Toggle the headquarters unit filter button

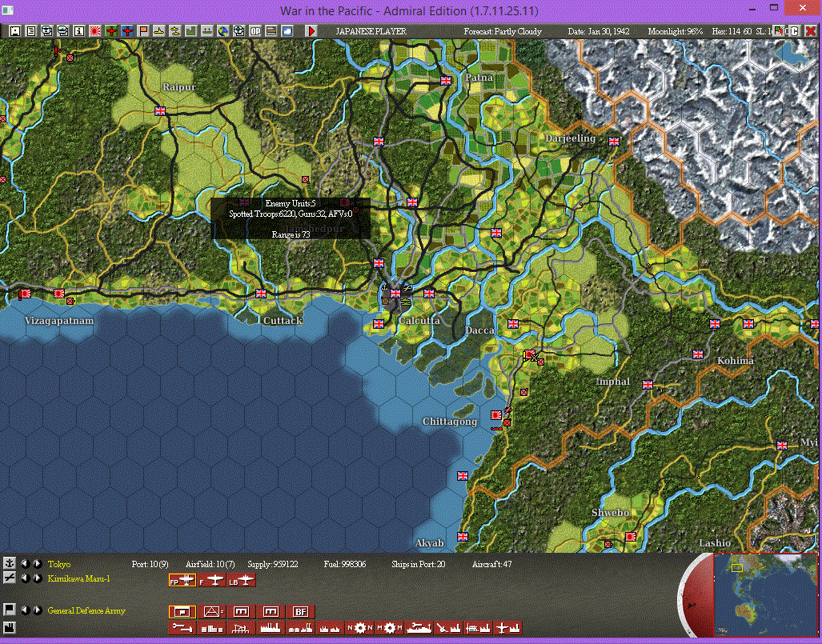click(182, 611)
